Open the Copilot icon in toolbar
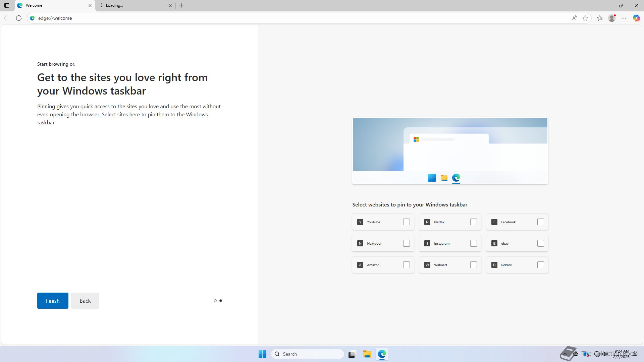644x362 pixels. (636, 18)
